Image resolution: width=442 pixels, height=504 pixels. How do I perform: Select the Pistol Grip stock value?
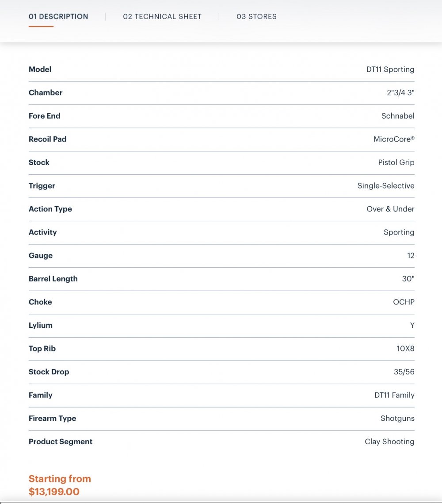396,162
